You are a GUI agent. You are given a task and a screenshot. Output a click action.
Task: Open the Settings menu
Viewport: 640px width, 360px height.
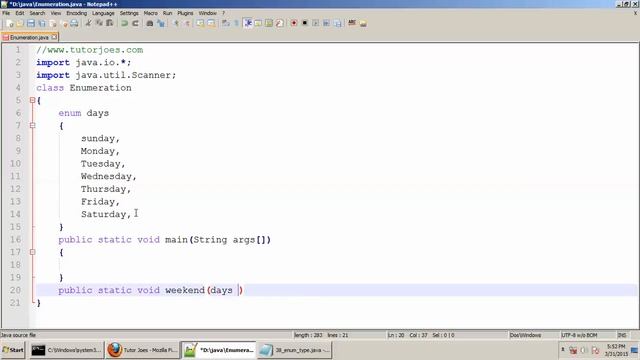click(129, 13)
